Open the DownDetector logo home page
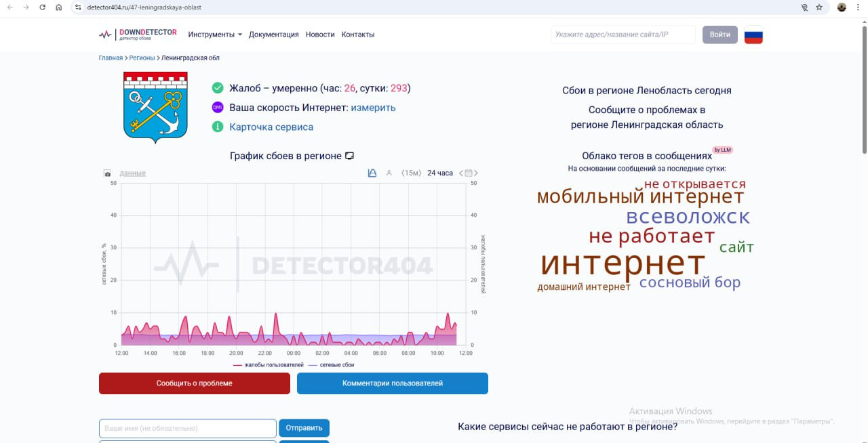 138,35
